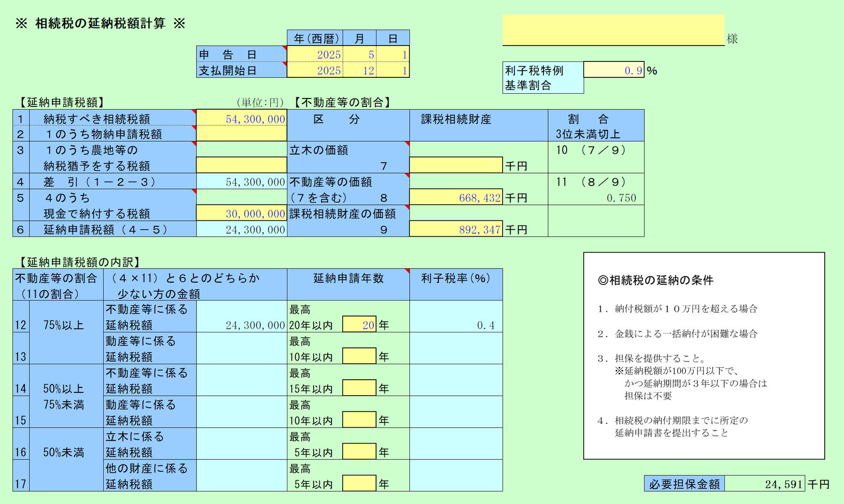The height and width of the screenshot is (504, 844).
Task: Click the 年(西暦) column header
Action: [315, 38]
